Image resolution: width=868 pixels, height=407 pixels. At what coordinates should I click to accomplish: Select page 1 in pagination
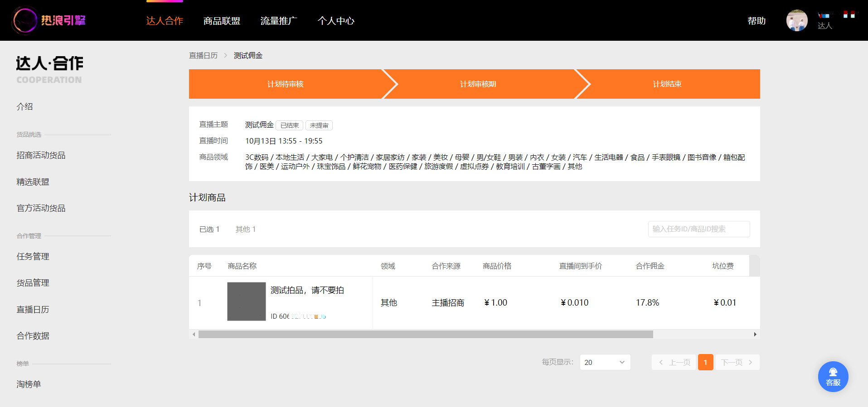[705, 362]
